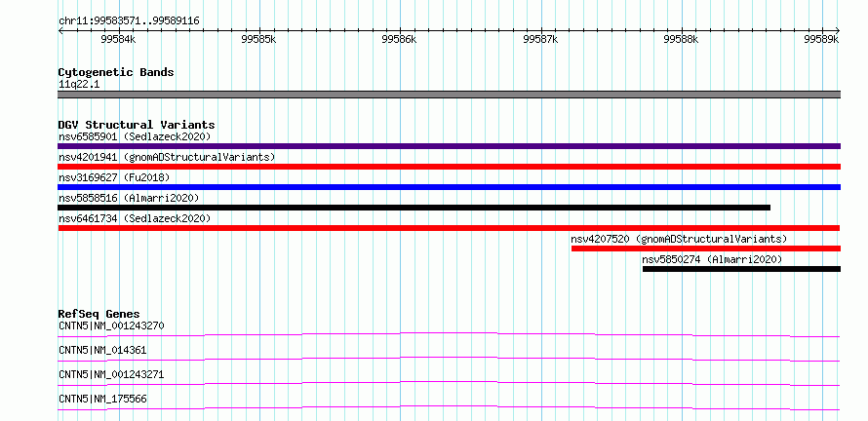Open the RefSeq Genes track heading
This screenshot has height=421, width=868.
(99, 314)
